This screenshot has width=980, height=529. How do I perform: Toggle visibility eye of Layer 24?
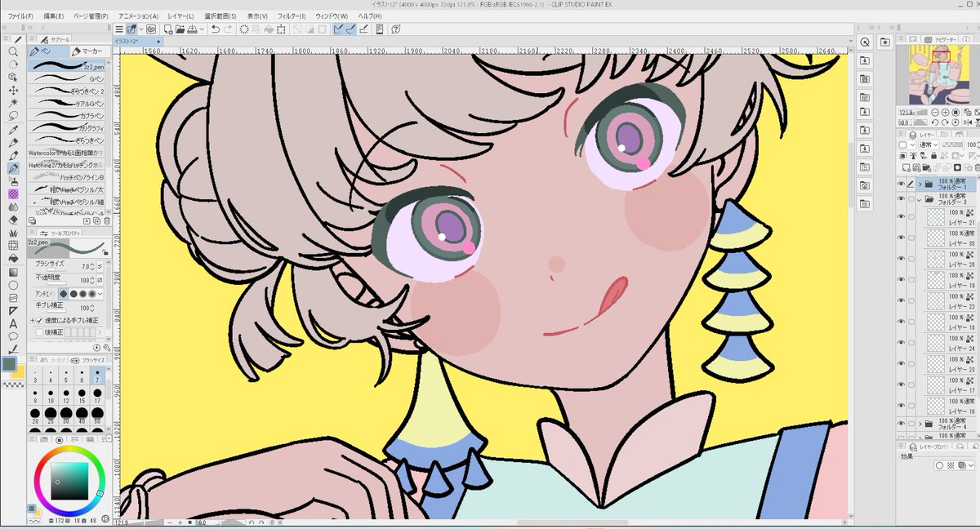coord(901,343)
